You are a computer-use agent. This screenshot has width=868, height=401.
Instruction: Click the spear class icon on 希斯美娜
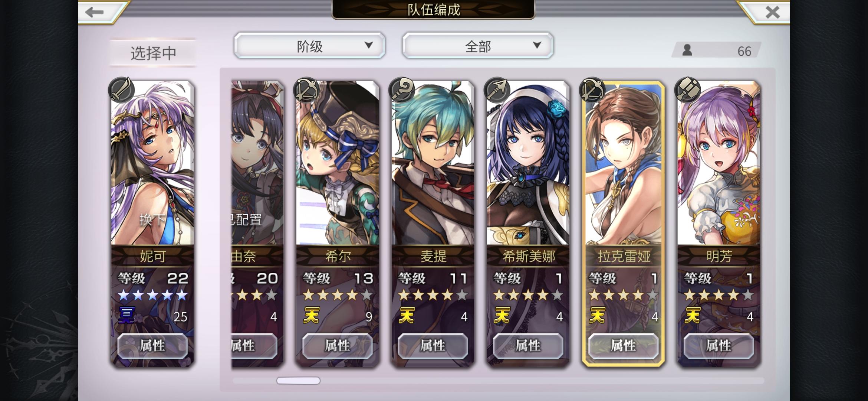(497, 89)
